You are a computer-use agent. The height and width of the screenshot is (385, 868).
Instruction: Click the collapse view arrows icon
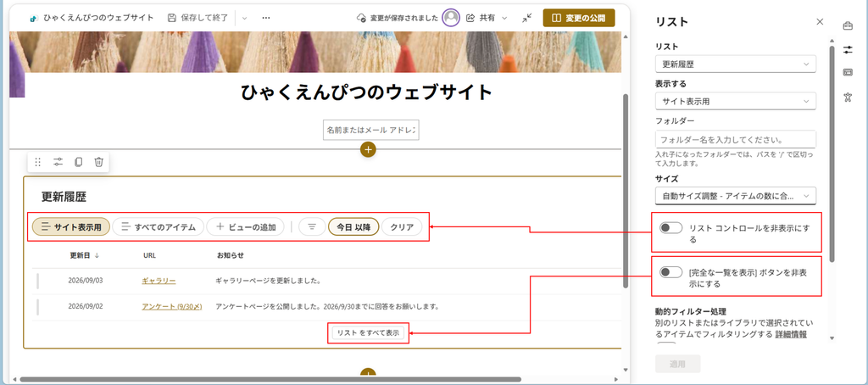point(526,18)
